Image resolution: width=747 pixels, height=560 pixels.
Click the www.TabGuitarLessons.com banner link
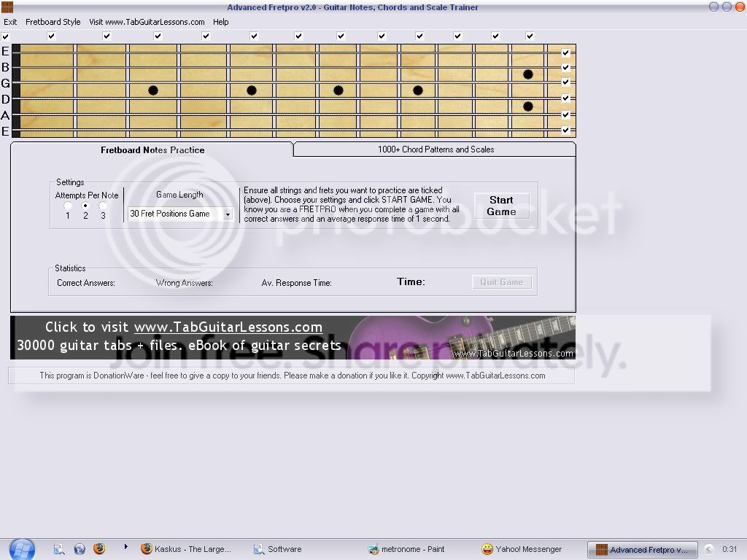click(x=228, y=327)
